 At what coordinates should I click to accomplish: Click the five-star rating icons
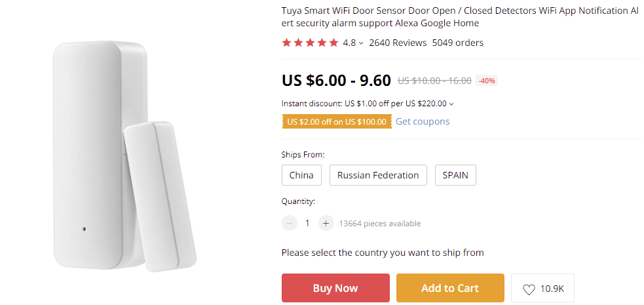pyautogui.click(x=310, y=43)
